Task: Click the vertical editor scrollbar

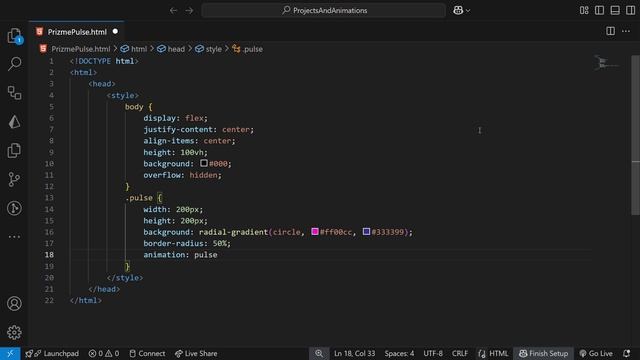Action: pos(636,135)
